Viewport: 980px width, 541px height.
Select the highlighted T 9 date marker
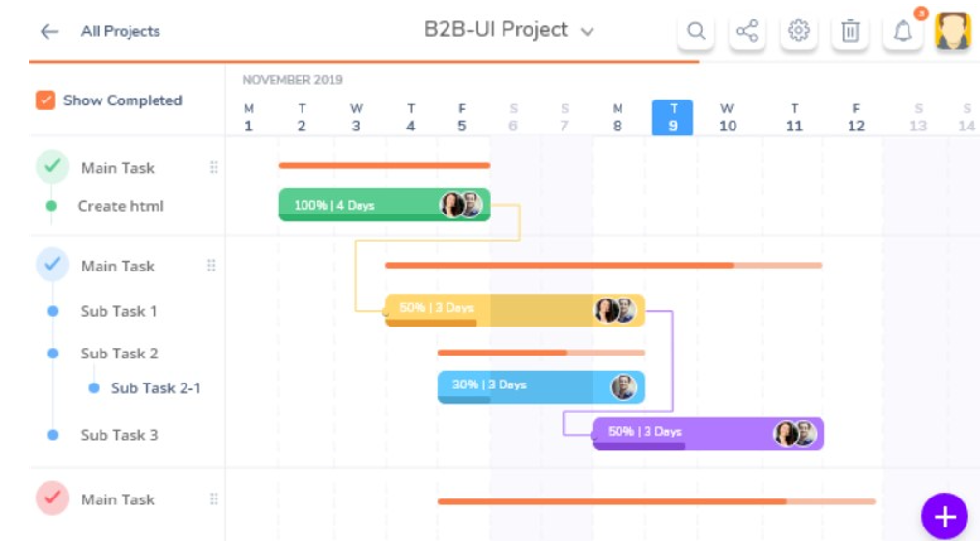pyautogui.click(x=673, y=118)
